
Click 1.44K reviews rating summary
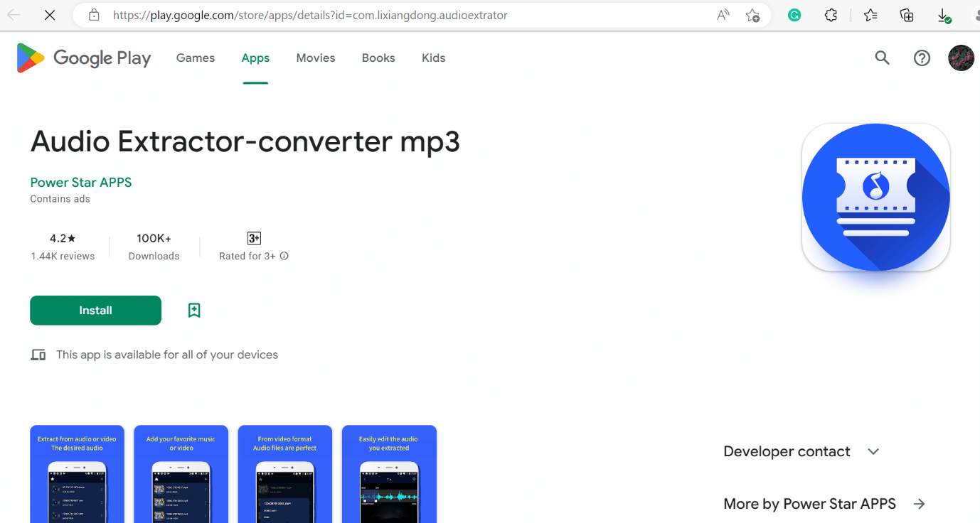pos(63,256)
